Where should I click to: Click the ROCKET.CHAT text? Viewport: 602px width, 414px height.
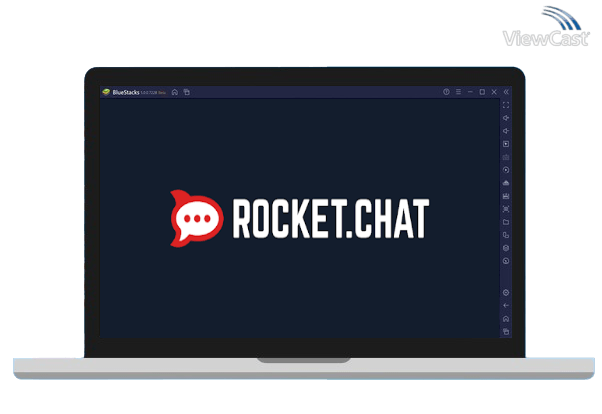tap(331, 219)
